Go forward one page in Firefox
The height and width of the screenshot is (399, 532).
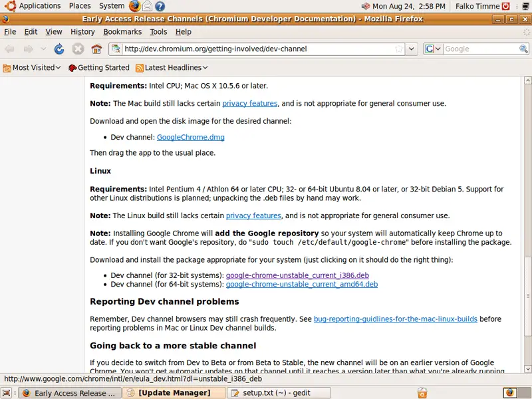[x=28, y=49]
